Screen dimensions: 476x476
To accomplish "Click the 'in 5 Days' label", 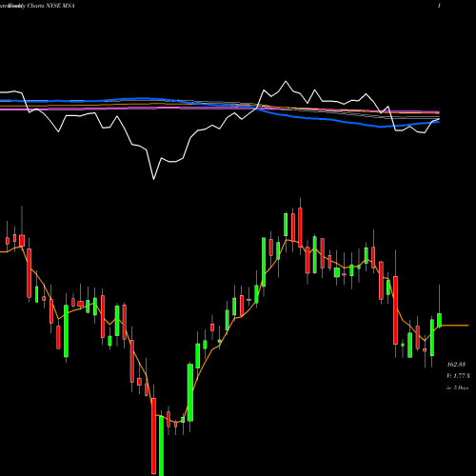I will 457,387.
